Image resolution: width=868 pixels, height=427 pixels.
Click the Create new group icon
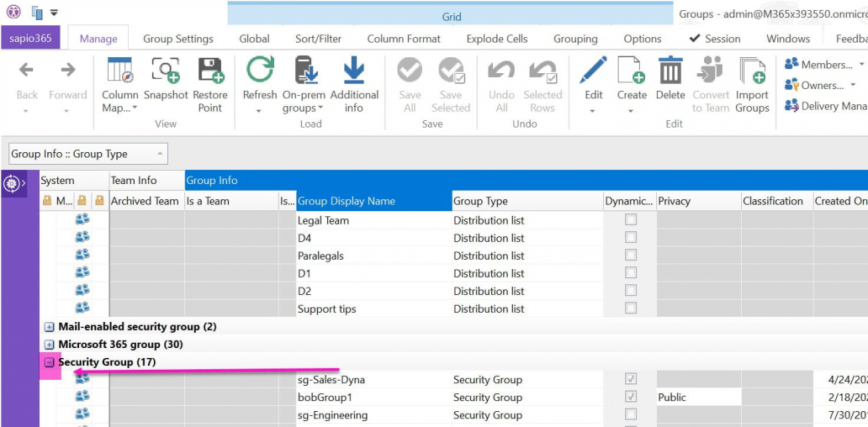[x=632, y=70]
